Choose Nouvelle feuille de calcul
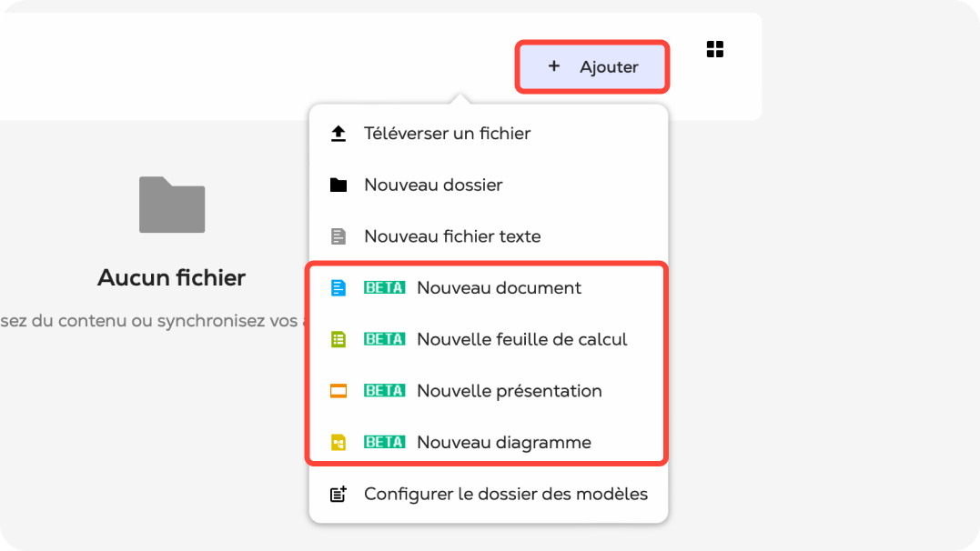The height and width of the screenshot is (551, 980). tap(521, 340)
